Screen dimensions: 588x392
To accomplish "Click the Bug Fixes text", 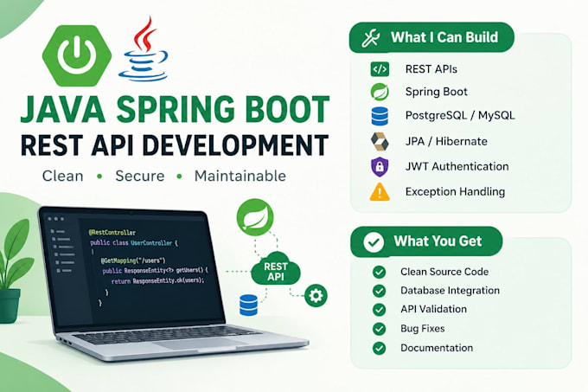I will coord(423,329).
